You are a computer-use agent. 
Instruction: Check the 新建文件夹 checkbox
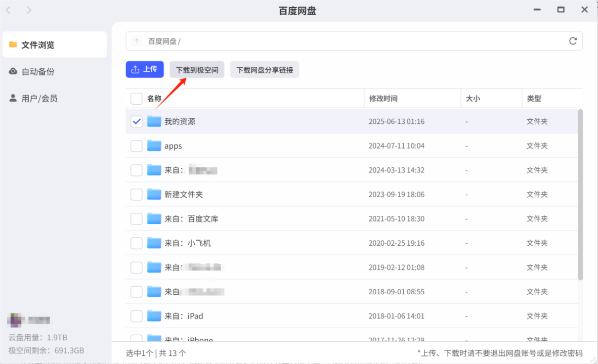tap(137, 195)
